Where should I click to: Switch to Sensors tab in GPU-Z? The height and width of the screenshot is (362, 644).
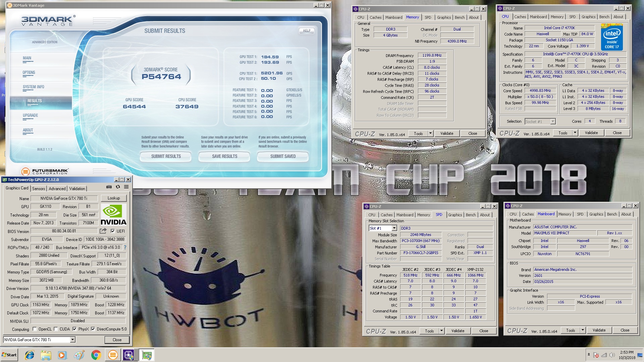[x=39, y=189]
